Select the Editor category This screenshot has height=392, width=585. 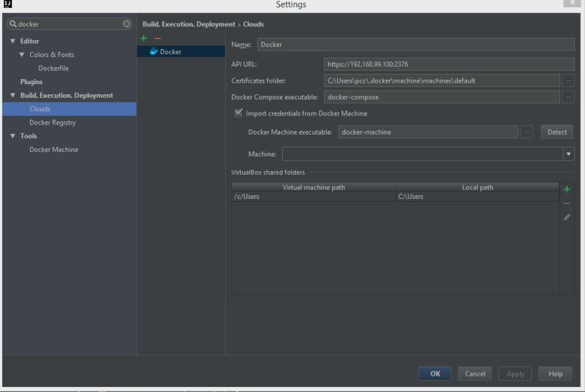pos(29,41)
